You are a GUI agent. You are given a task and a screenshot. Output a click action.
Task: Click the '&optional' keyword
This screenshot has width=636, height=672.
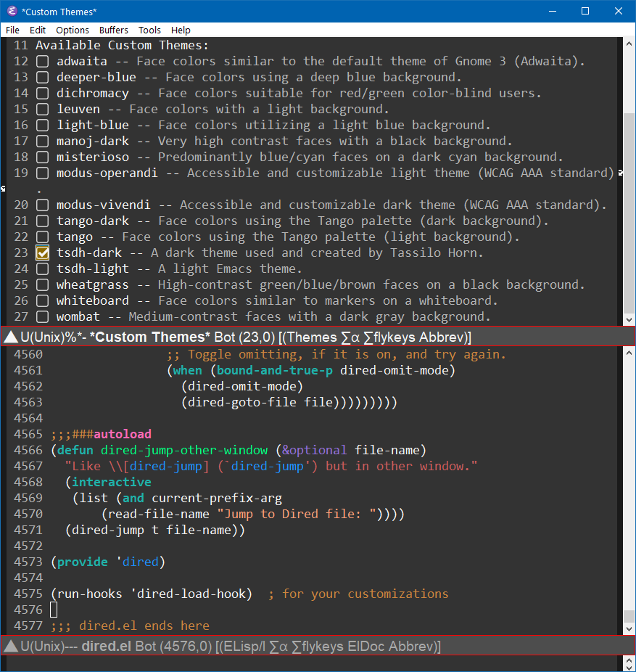314,451
